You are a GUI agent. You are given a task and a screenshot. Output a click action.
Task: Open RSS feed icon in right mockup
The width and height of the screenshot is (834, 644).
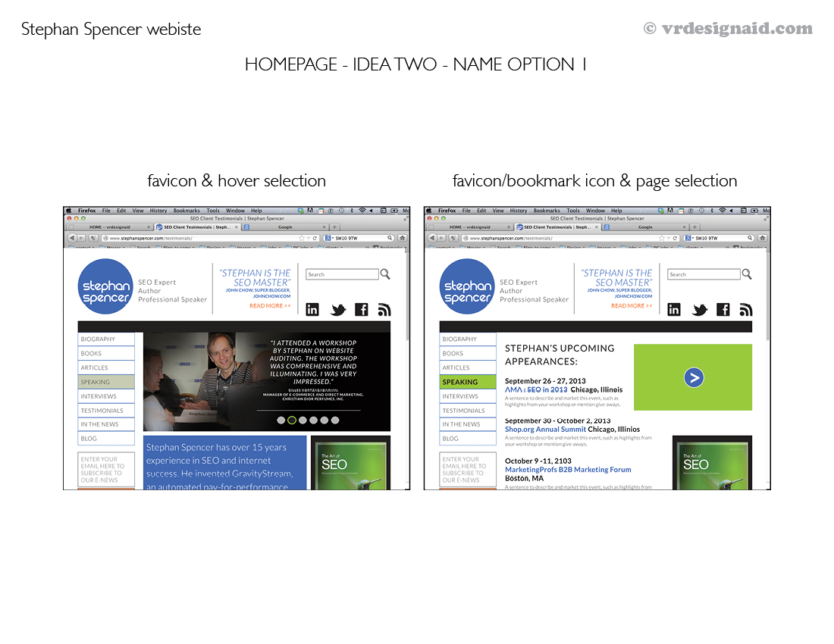(x=746, y=310)
